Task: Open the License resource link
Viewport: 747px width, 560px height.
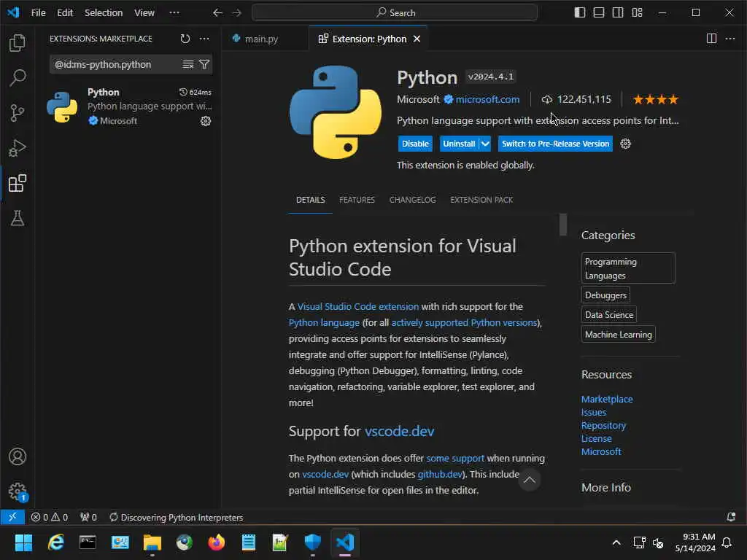Action: pos(597,438)
